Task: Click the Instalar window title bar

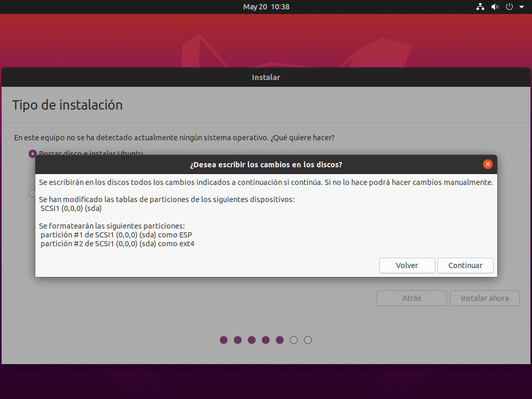Action: (266, 77)
